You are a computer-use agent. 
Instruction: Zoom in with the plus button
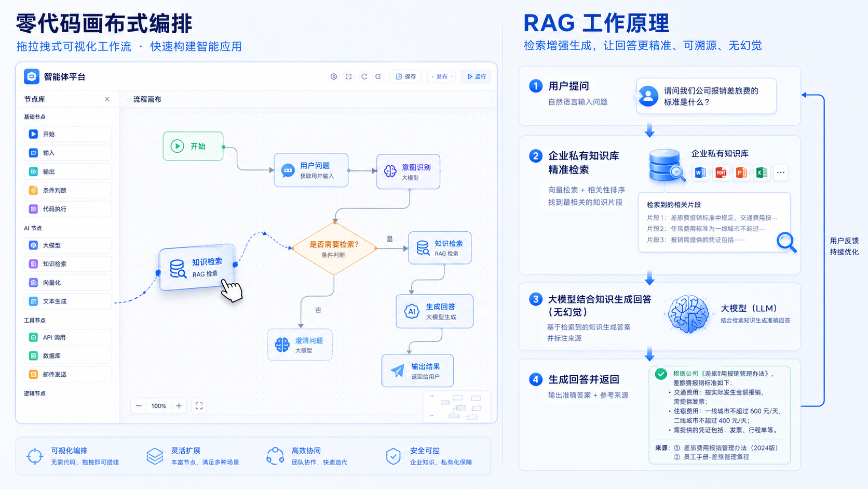point(179,406)
